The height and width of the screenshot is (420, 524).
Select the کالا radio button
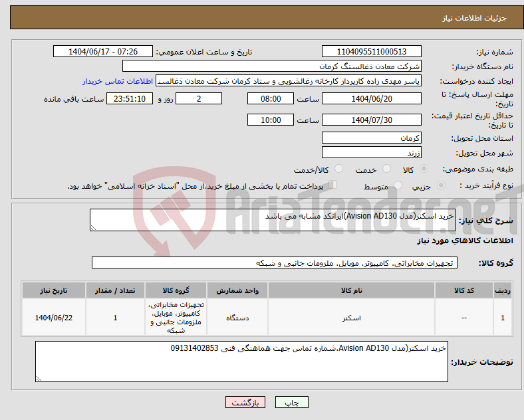tap(424, 169)
